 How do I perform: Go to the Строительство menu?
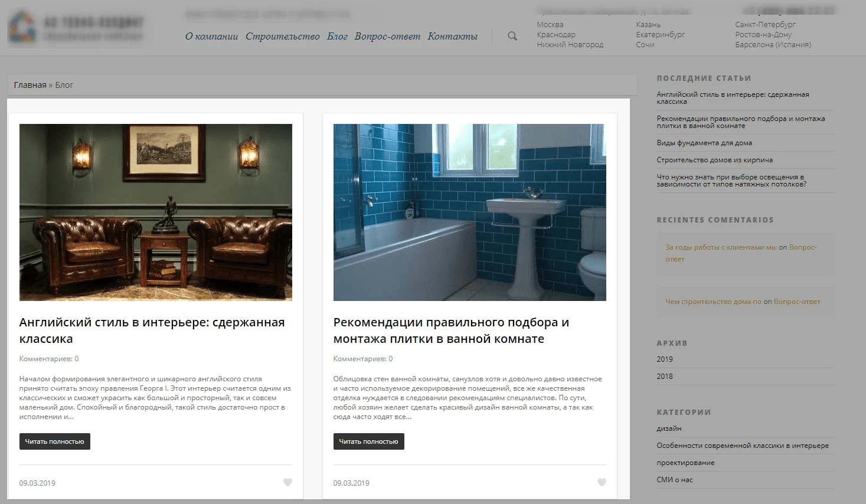tap(282, 36)
